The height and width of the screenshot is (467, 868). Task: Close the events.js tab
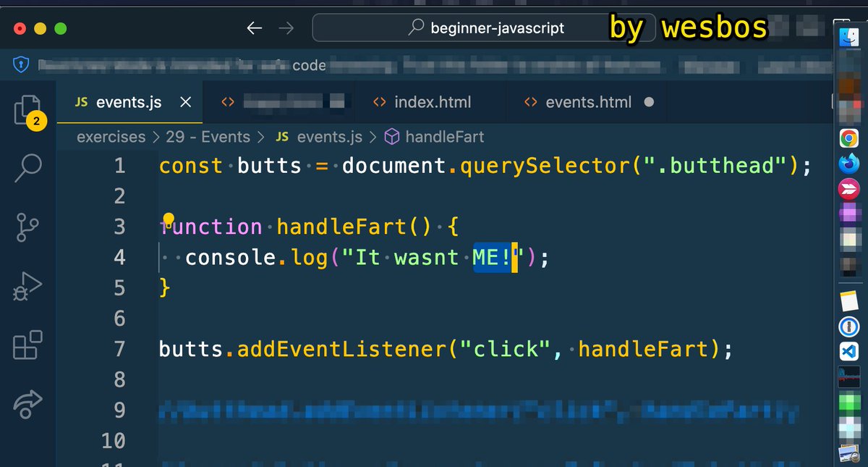[x=185, y=102]
